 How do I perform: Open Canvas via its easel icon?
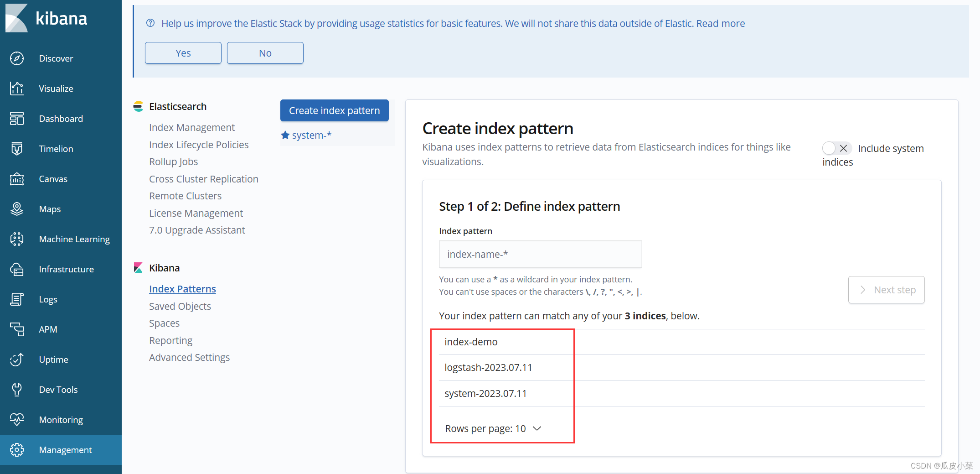click(x=17, y=179)
